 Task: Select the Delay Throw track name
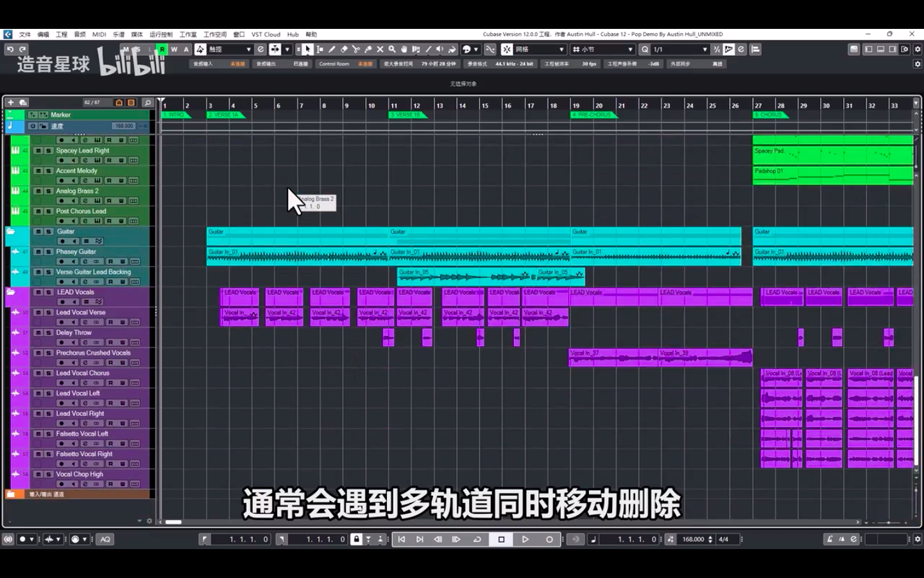(74, 333)
